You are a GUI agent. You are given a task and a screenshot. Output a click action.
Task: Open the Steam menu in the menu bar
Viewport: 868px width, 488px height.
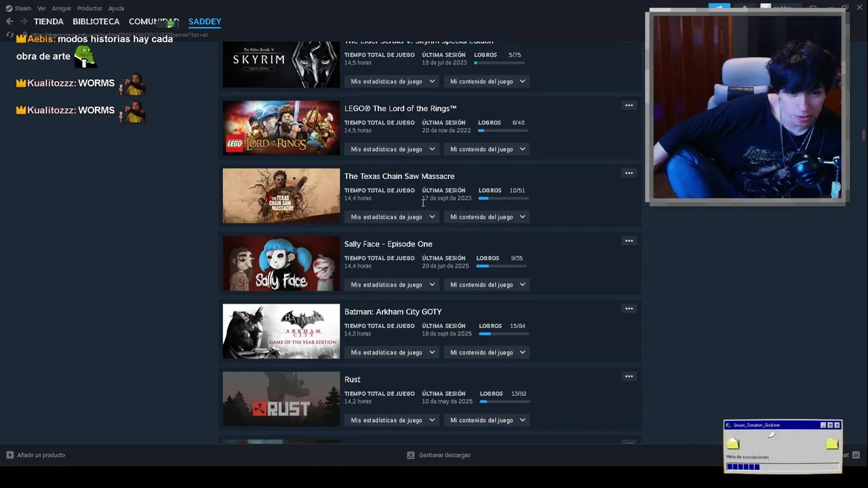pos(22,8)
